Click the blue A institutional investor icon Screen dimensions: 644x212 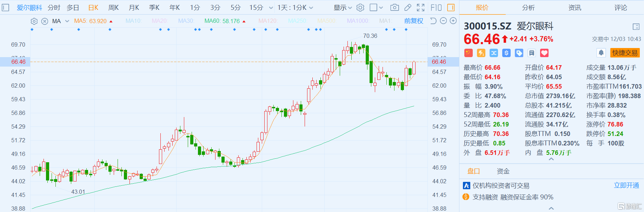(466, 186)
